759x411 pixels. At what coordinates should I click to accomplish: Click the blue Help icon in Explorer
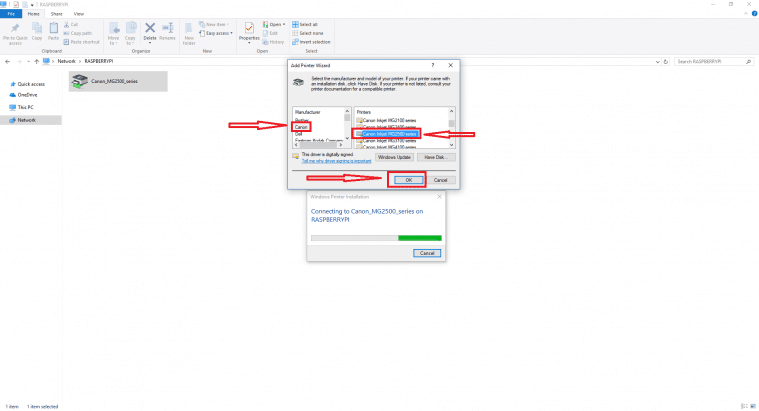754,14
